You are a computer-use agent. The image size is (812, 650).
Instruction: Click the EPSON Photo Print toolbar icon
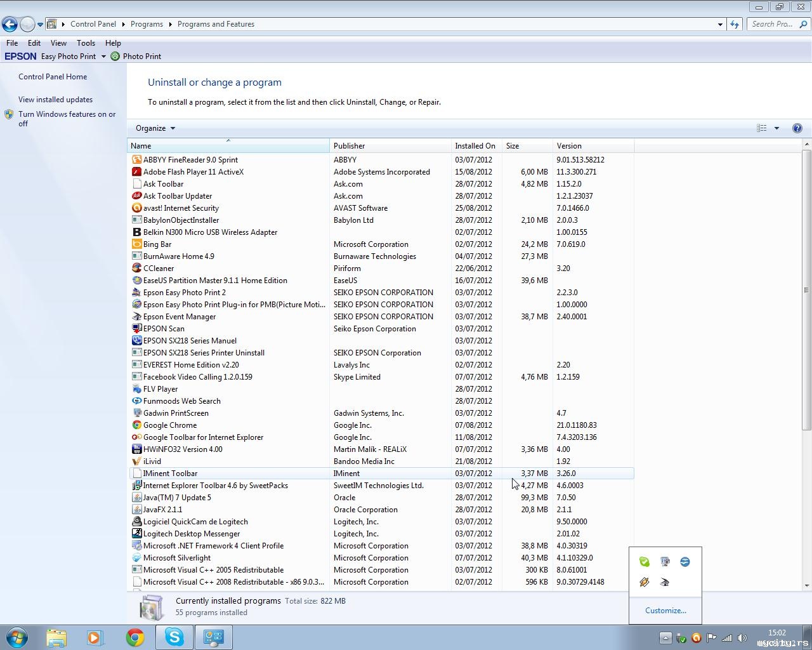coord(115,56)
